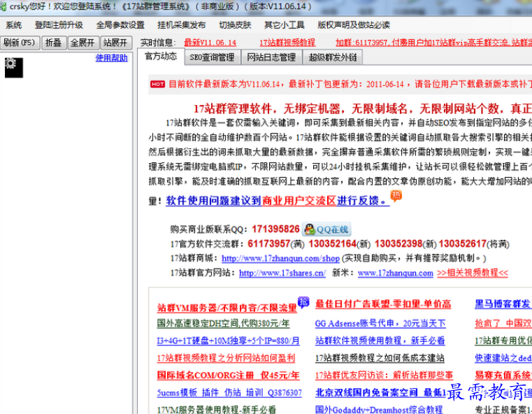532x414 pixels.
Task: Open the 切换皮肤 menu
Action: pyautogui.click(x=235, y=25)
